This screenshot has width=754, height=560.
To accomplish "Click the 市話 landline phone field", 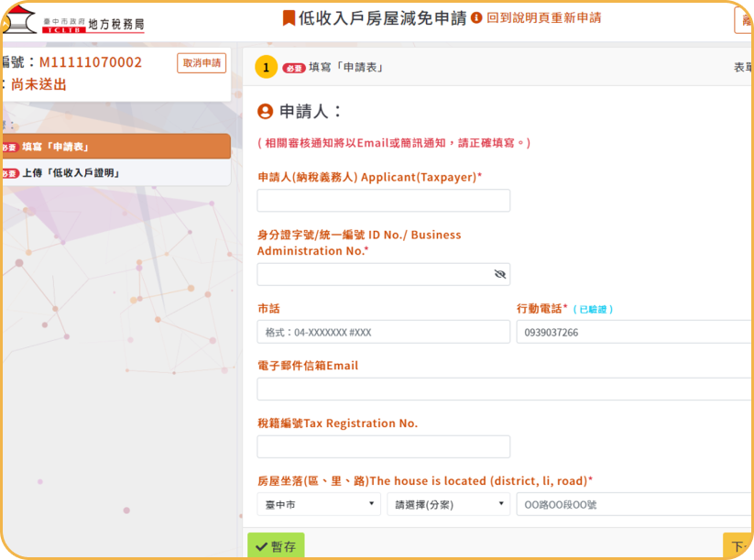I will click(383, 332).
